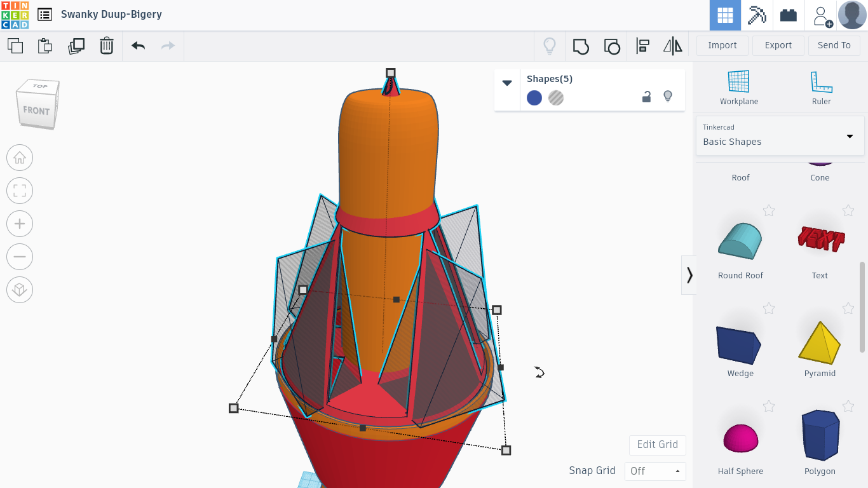The width and height of the screenshot is (868, 488).
Task: Click the Cone shape label
Action: click(820, 178)
